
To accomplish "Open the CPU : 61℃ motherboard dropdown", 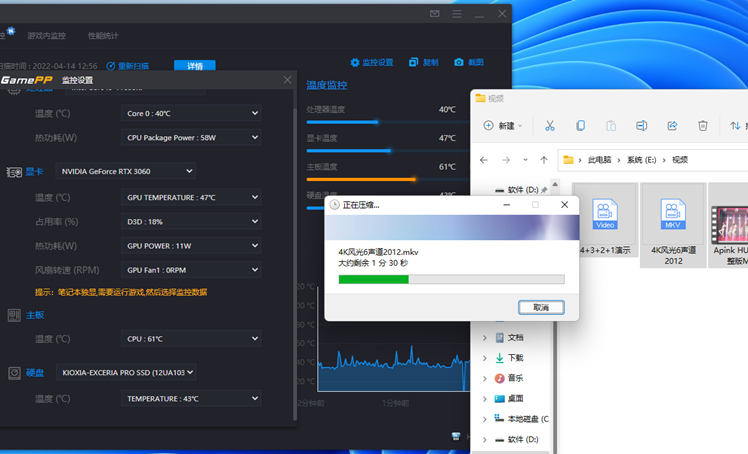I will [x=191, y=339].
